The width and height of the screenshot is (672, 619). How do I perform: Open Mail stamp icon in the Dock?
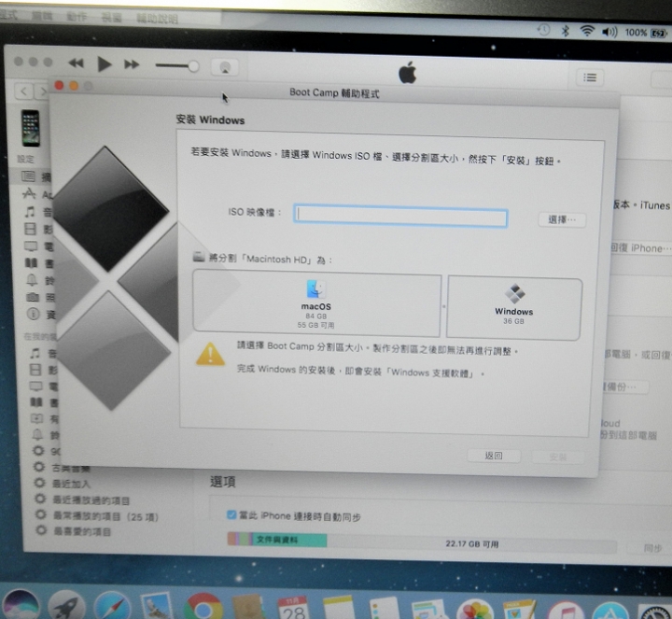(156, 606)
